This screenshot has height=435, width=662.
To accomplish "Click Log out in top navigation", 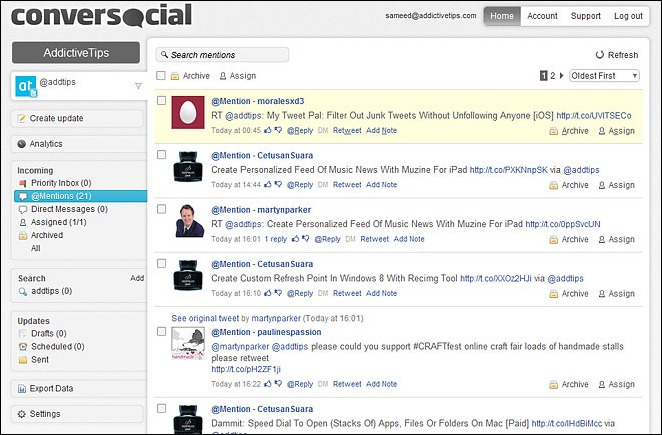I will [628, 16].
